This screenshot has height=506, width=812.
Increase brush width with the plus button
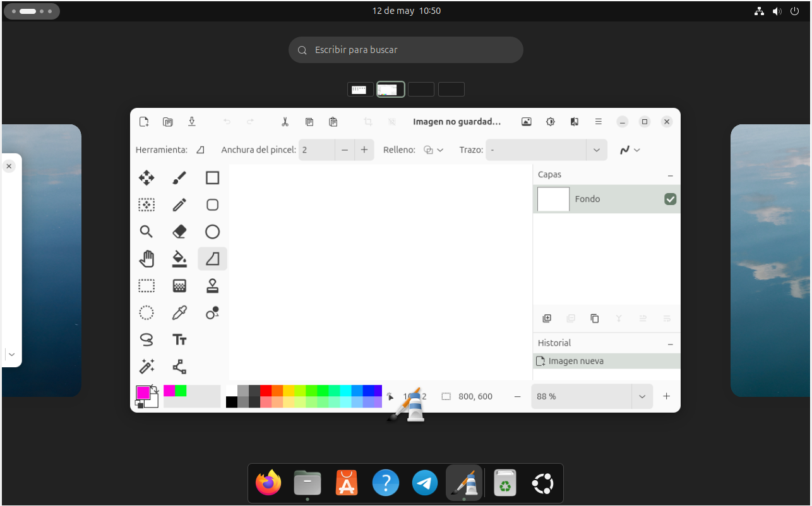tap(364, 150)
